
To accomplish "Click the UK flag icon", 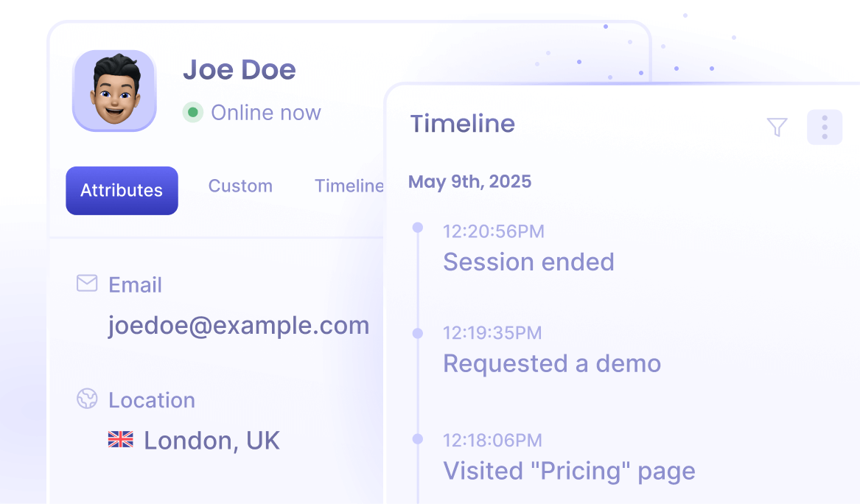I will tap(121, 440).
